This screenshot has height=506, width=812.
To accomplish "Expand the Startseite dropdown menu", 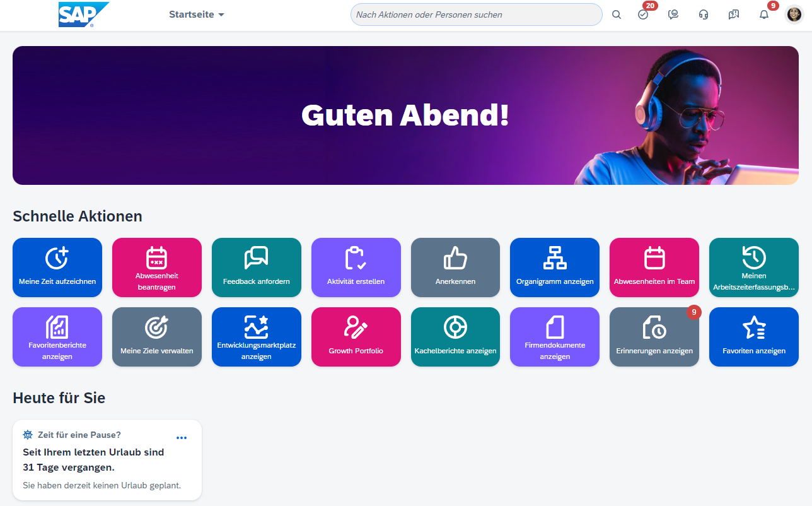I will (x=197, y=15).
